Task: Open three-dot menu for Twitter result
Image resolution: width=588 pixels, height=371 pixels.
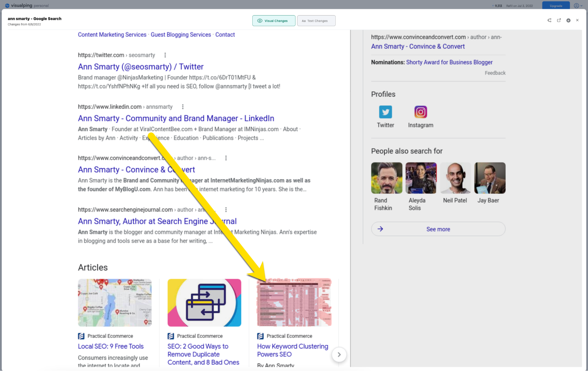Action: tap(165, 55)
